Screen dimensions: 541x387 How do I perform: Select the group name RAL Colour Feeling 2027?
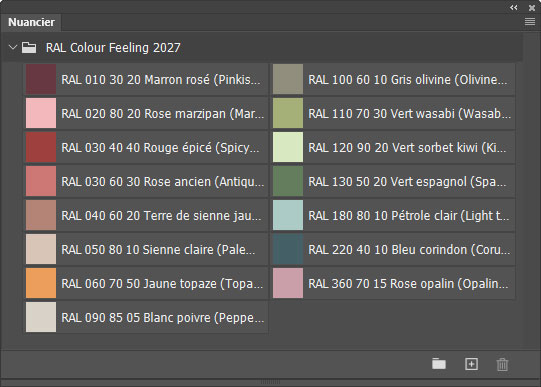(x=113, y=48)
